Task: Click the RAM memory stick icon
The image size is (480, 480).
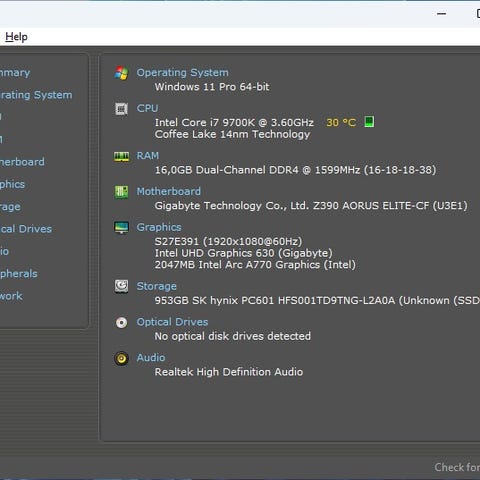Action: point(121,156)
